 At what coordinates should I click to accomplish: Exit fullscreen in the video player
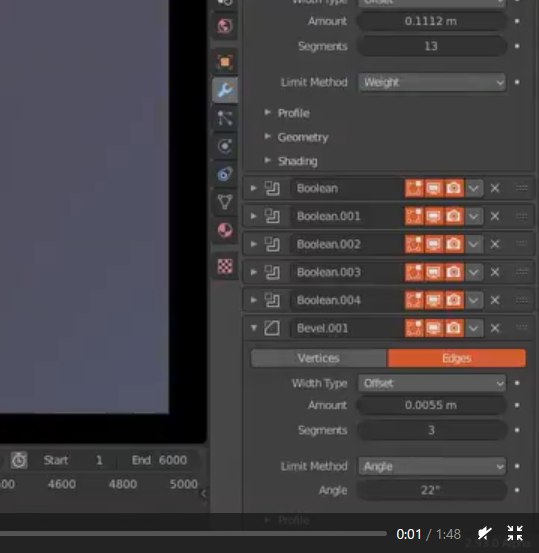515,533
